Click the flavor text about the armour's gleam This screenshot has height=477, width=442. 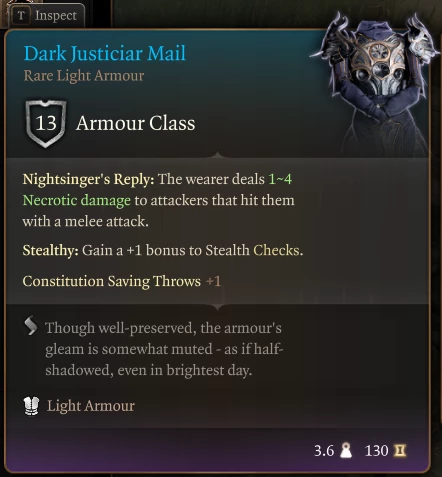click(x=164, y=349)
